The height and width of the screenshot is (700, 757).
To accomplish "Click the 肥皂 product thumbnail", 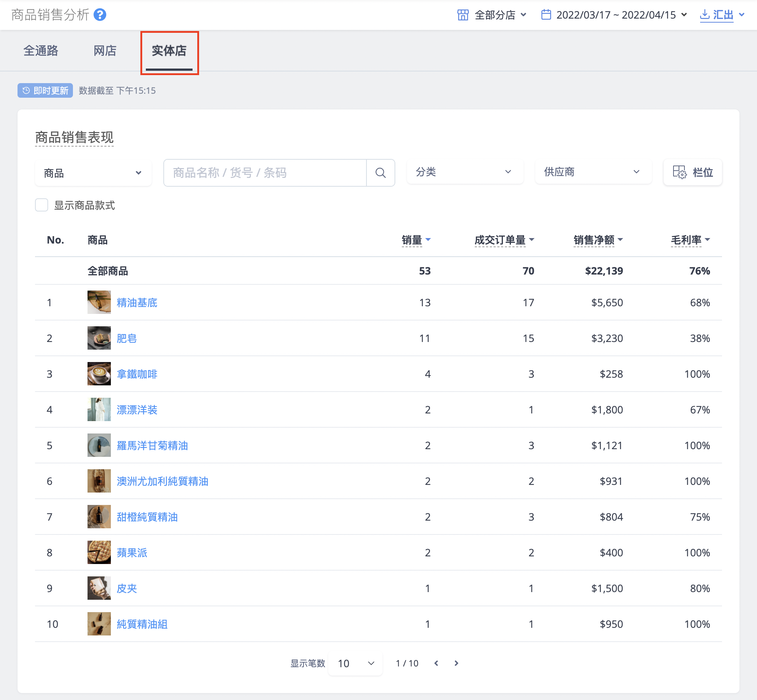I will coord(99,338).
